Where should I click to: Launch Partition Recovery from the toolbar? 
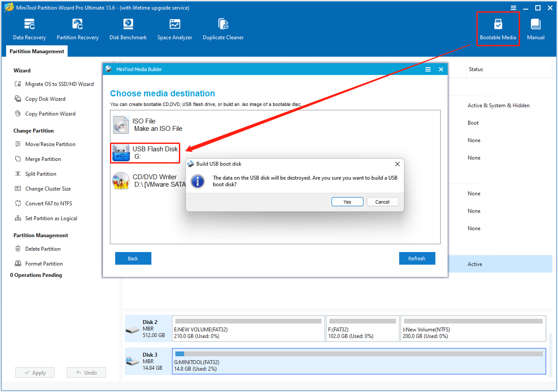[78, 30]
